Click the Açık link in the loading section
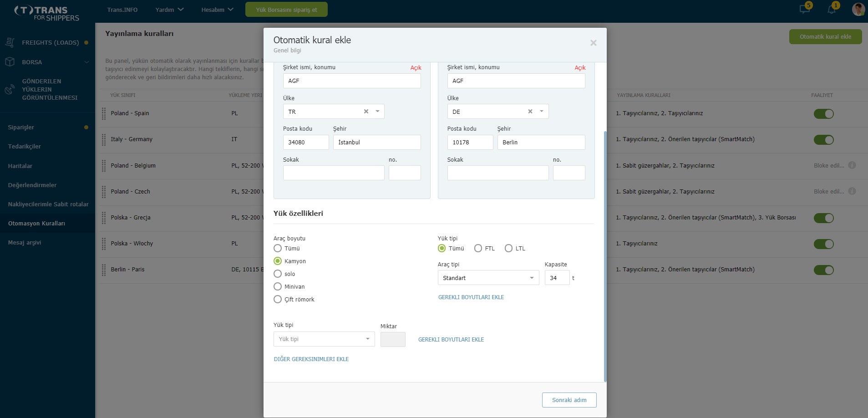This screenshot has width=868, height=418. pos(416,68)
